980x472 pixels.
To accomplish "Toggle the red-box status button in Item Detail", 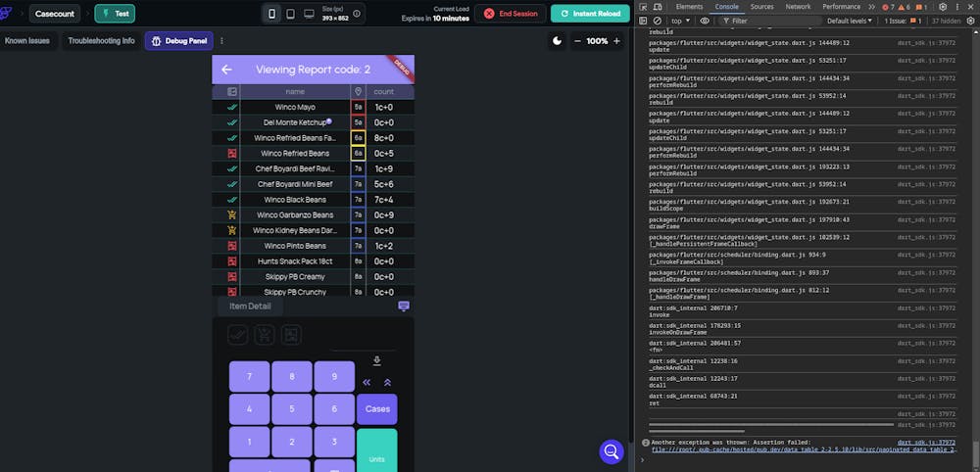I will (291, 335).
